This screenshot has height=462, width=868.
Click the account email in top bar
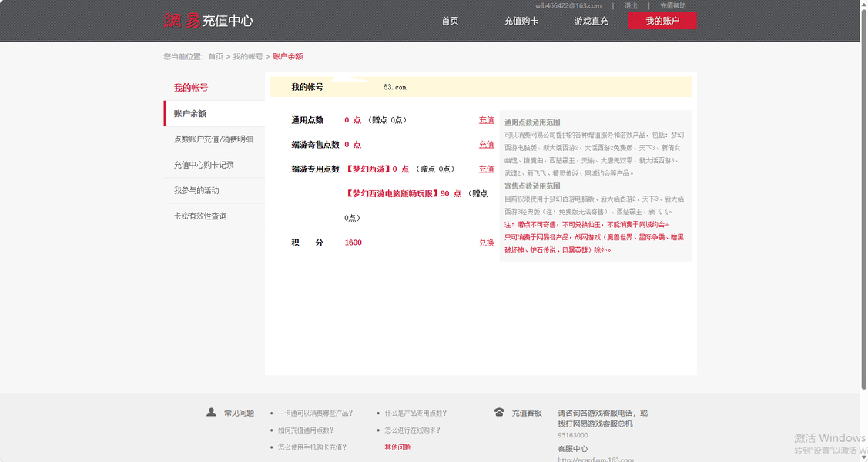click(568, 5)
